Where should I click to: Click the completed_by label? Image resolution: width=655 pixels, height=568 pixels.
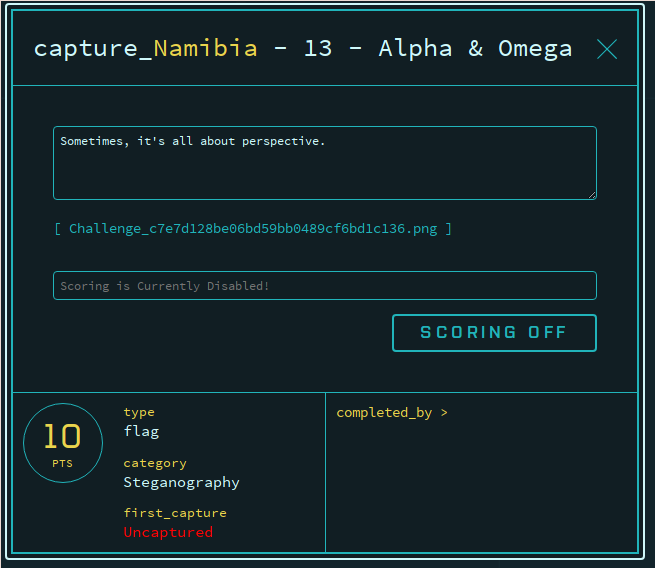pyautogui.click(x=384, y=413)
